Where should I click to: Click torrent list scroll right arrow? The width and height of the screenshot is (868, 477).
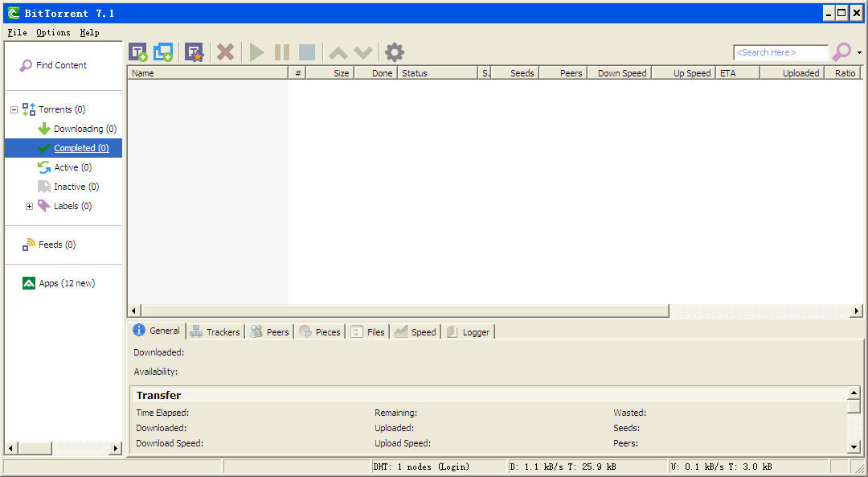857,310
